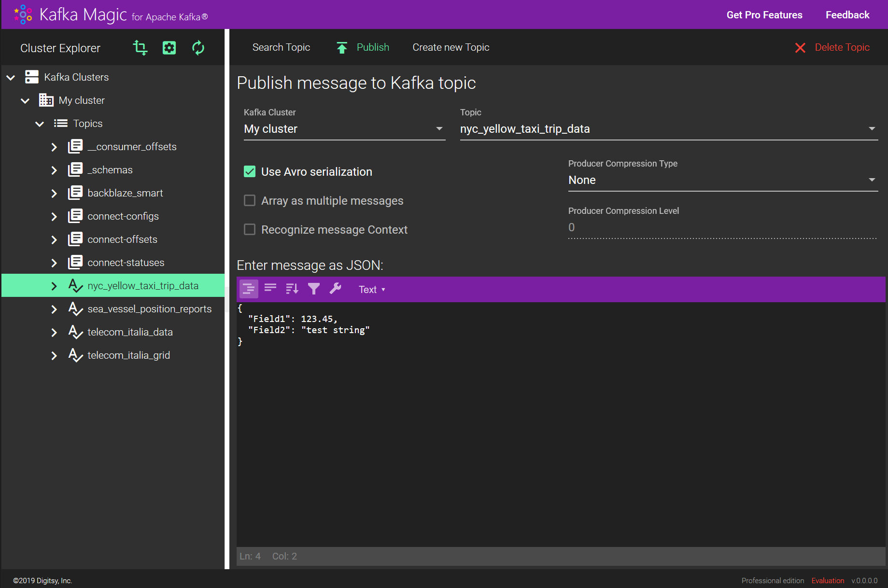Viewport: 888px width, 588px height.
Task: Click the red X delete icon
Action: pos(800,48)
